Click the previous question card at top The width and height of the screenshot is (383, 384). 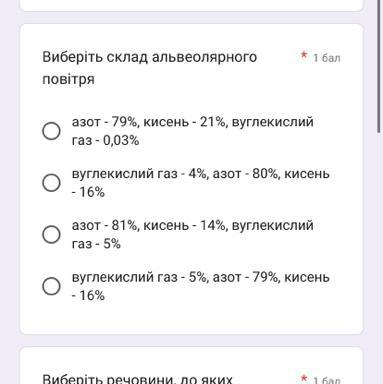[x=191, y=5]
